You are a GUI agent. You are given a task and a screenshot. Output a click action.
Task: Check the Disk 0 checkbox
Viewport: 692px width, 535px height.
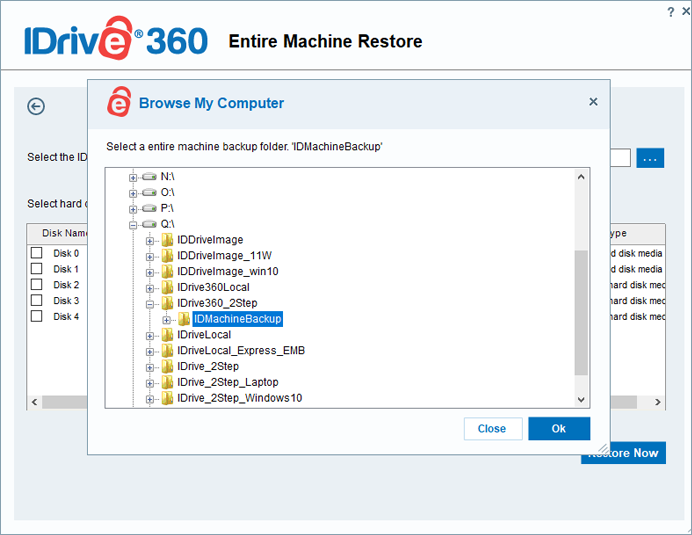pyautogui.click(x=36, y=253)
